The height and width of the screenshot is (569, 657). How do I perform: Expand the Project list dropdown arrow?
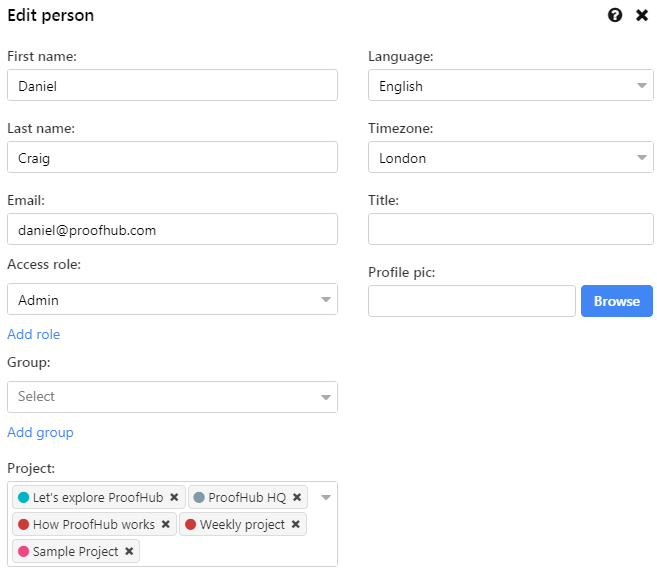[326, 498]
